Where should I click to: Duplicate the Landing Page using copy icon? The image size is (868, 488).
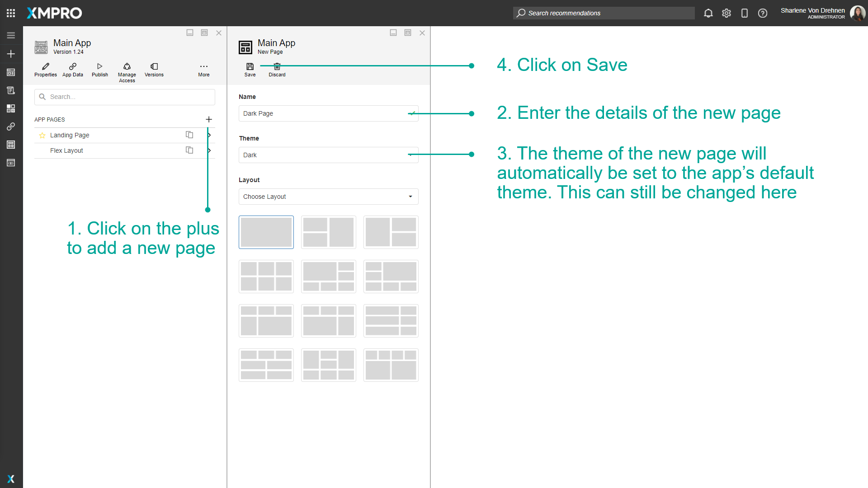coord(189,135)
